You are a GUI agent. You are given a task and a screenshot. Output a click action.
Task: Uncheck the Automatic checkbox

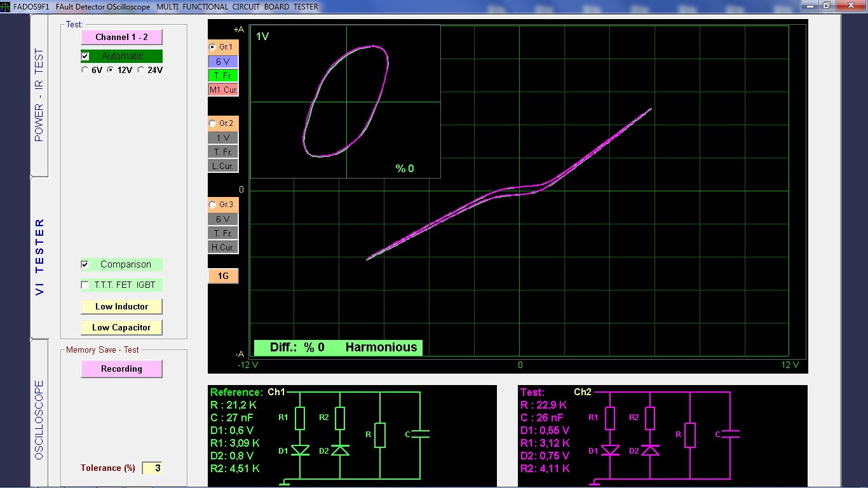point(85,56)
